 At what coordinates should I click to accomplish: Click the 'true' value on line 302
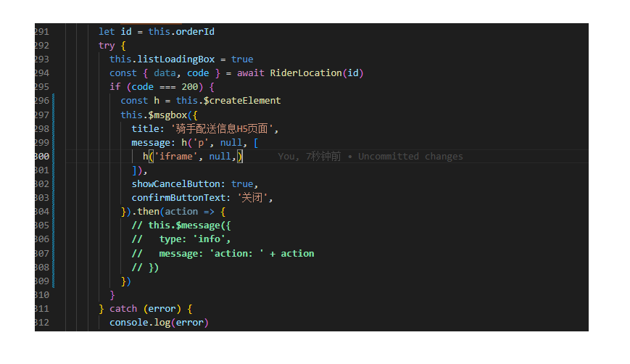pos(242,184)
